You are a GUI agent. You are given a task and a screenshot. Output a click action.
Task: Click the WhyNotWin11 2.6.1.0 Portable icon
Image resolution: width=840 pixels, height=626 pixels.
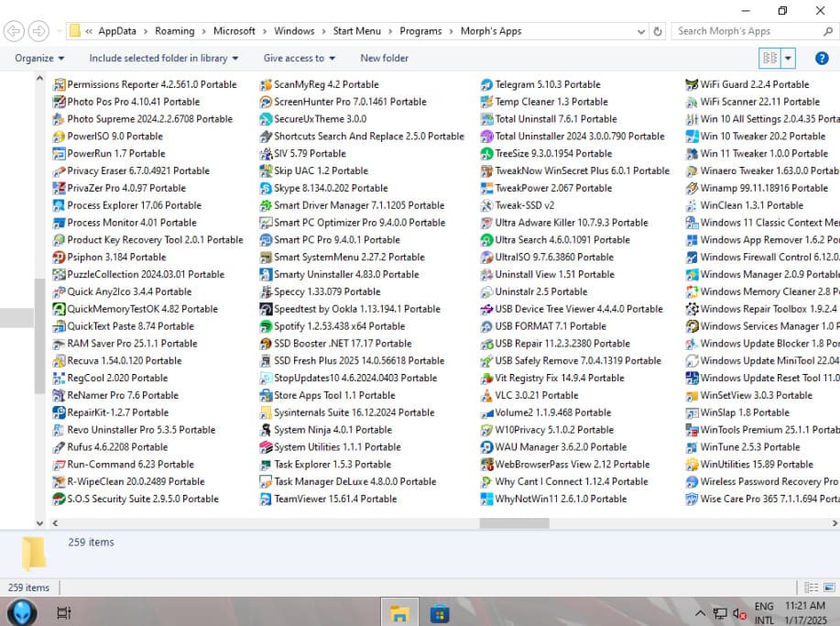486,499
